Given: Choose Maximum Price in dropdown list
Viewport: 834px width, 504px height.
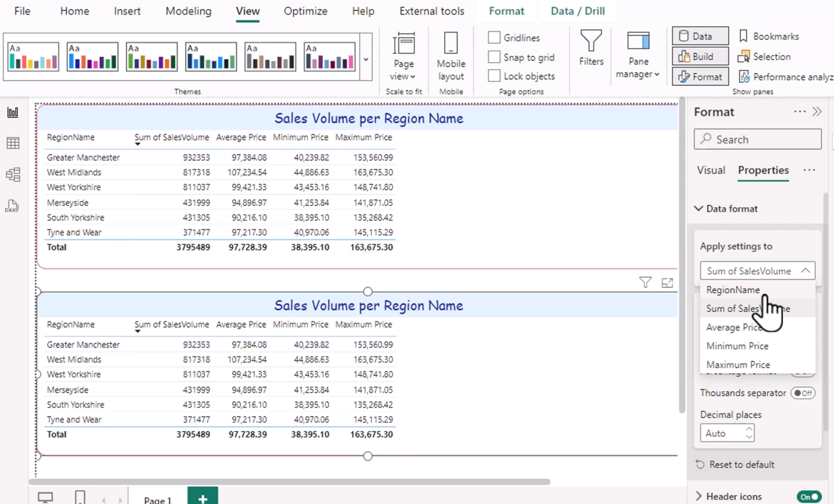Looking at the screenshot, I should [757, 365].
